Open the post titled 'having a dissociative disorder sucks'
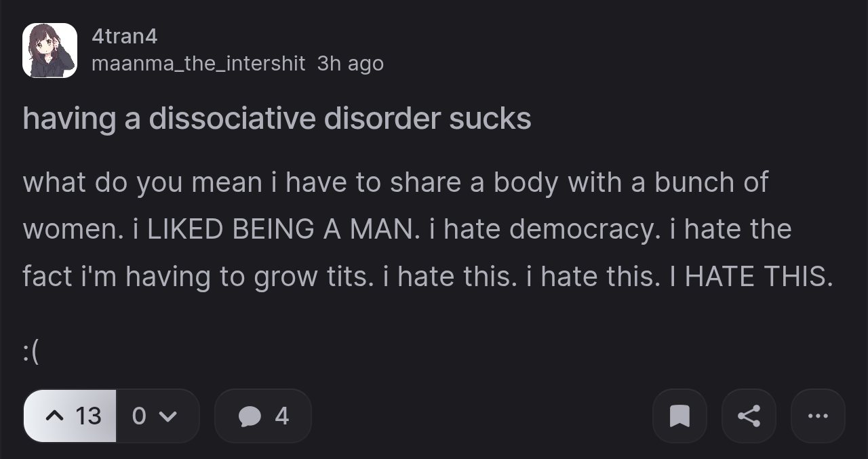The image size is (868, 459). coord(277,119)
